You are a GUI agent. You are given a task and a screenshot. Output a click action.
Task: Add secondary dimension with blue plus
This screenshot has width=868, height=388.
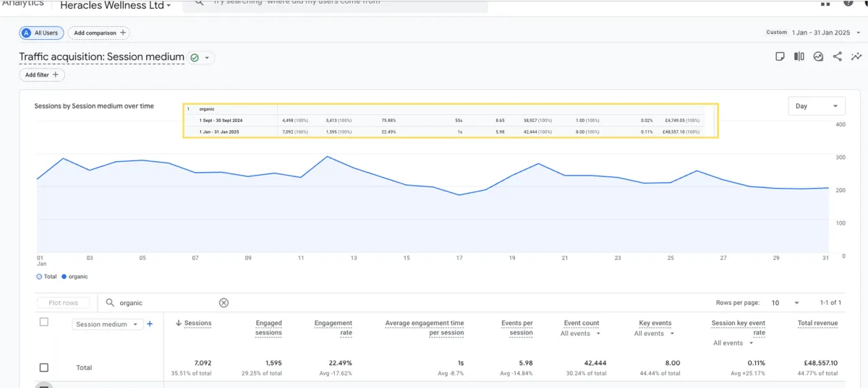(x=150, y=324)
